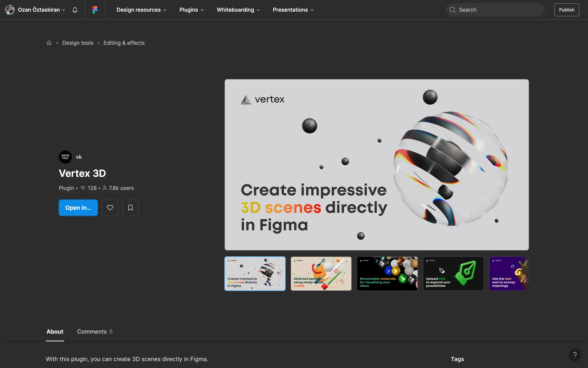
Task: Click the 128 likes count
Action: pyautogui.click(x=92, y=188)
